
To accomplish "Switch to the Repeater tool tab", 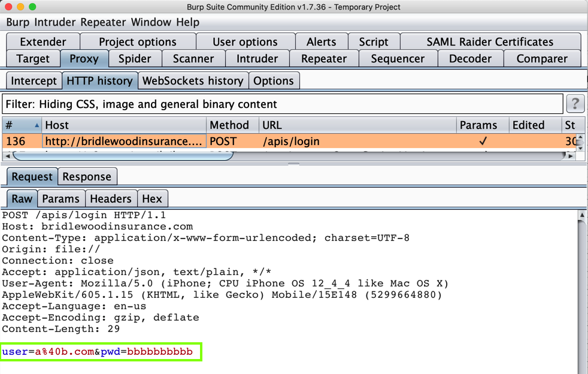I will pyautogui.click(x=324, y=59).
